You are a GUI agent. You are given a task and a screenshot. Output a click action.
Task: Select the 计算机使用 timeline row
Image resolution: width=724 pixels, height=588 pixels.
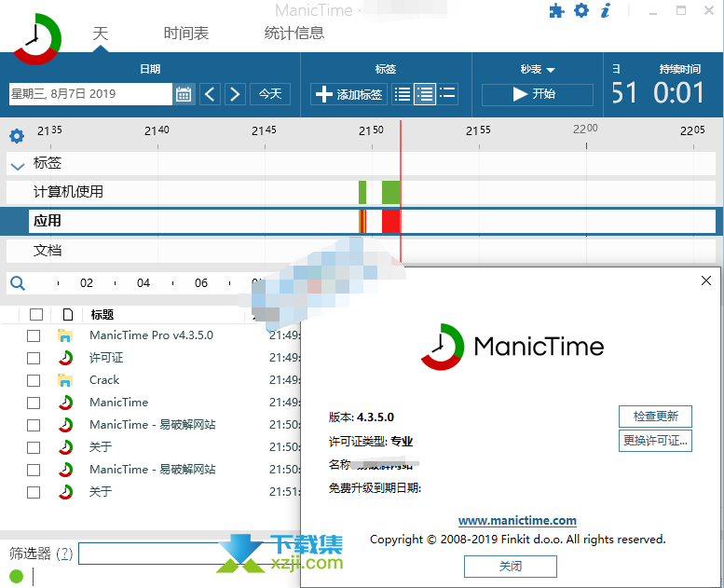(361, 192)
